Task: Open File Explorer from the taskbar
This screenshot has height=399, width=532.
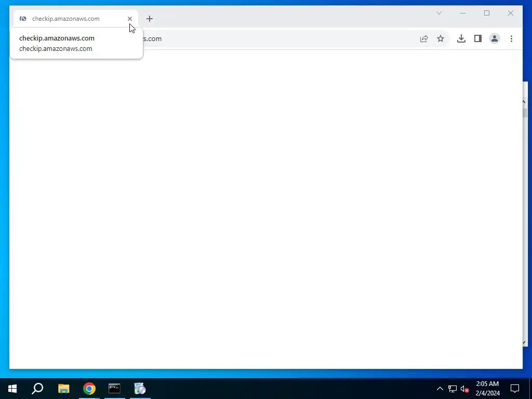Action: click(x=63, y=389)
